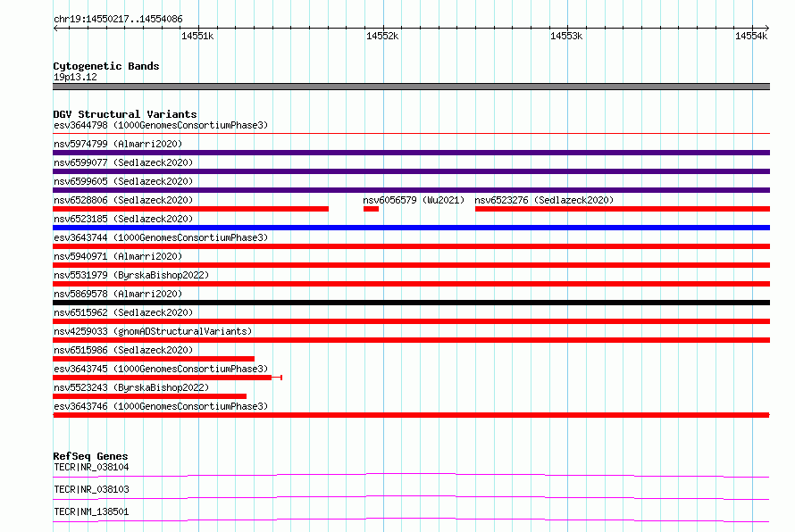795x532 pixels.
Task: Open the nsv4259033 gnomAD variant label
Action: pyautogui.click(x=152, y=331)
